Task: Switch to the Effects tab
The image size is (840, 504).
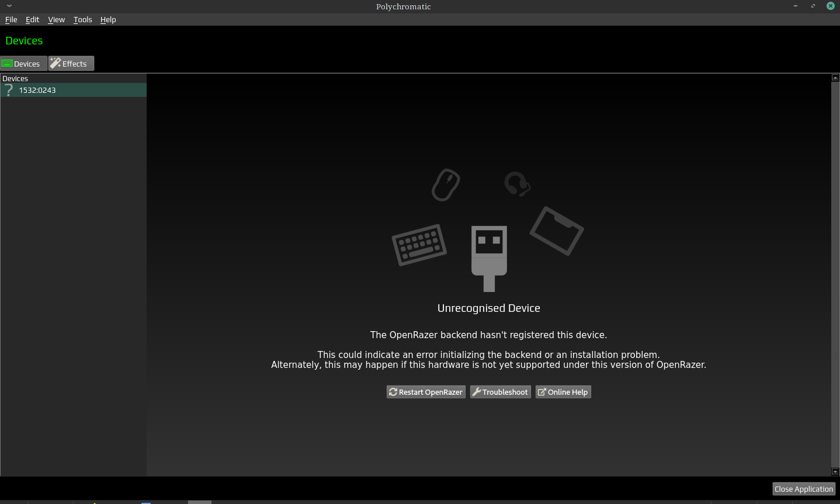Action: (x=71, y=63)
